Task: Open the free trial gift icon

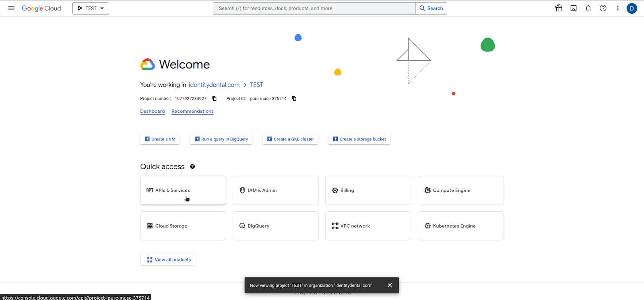Action: 559,8
